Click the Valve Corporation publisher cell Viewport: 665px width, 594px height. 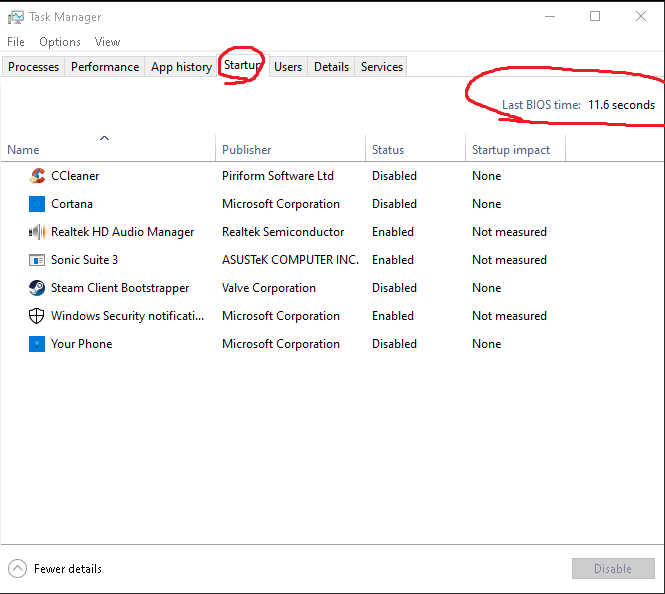tap(269, 288)
